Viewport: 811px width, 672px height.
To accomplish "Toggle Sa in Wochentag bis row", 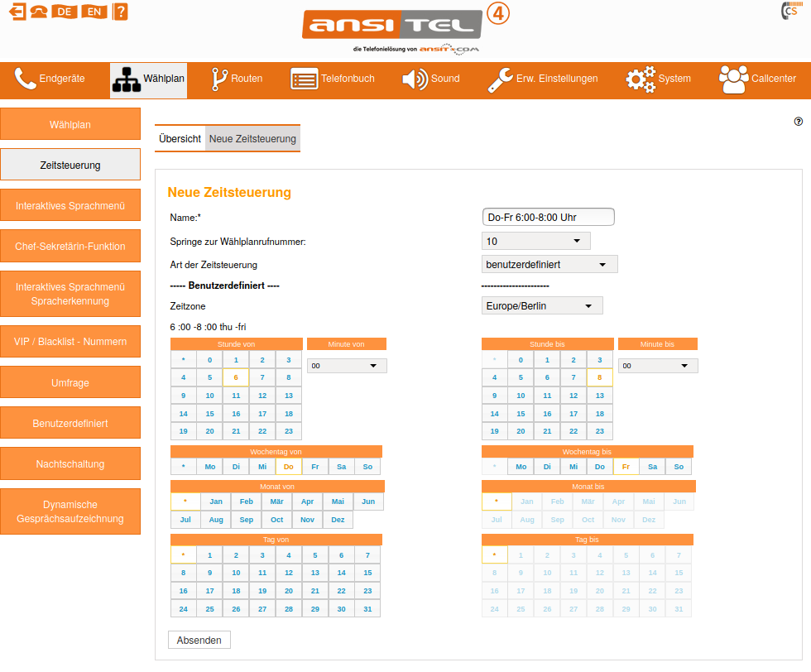I will click(x=652, y=467).
